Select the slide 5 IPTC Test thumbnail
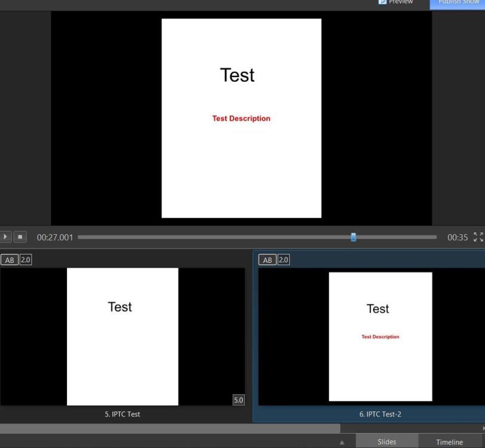Viewport: 485px width, 448px height. point(122,336)
